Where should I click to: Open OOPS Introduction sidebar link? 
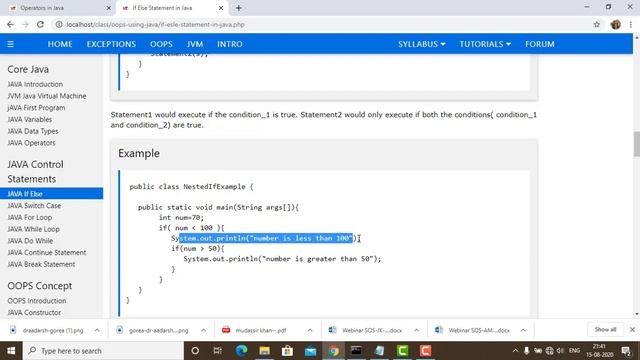(37, 300)
